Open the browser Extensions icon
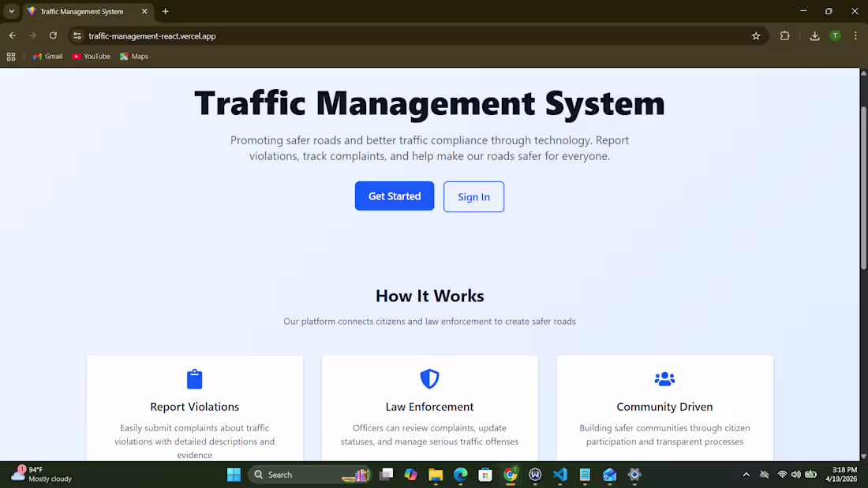This screenshot has height=488, width=868. 784,35
